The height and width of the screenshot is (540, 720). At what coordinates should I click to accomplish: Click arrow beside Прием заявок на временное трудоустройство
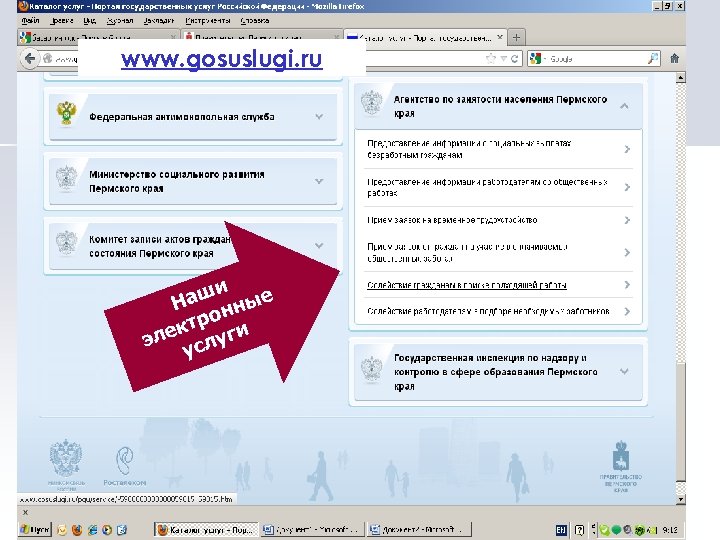point(627,220)
